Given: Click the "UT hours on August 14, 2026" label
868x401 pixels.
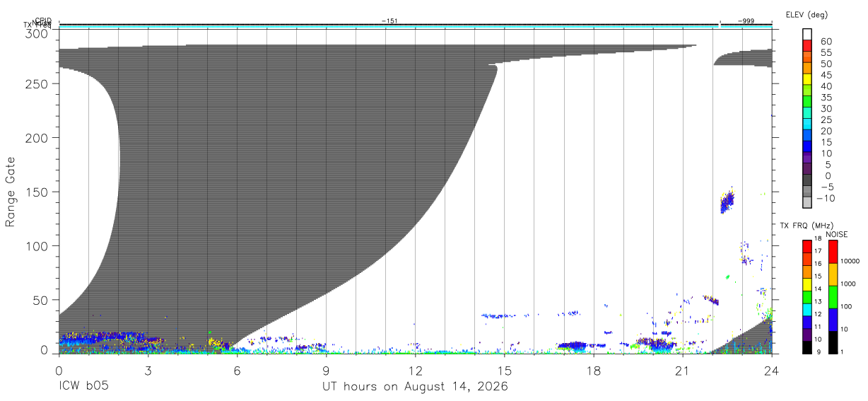Looking at the screenshot, I should point(415,387).
